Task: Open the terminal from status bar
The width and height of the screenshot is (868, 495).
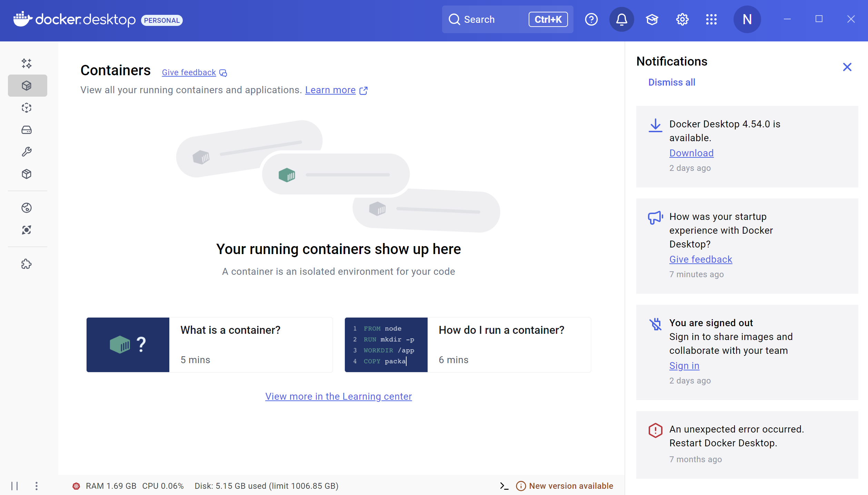Action: click(504, 486)
